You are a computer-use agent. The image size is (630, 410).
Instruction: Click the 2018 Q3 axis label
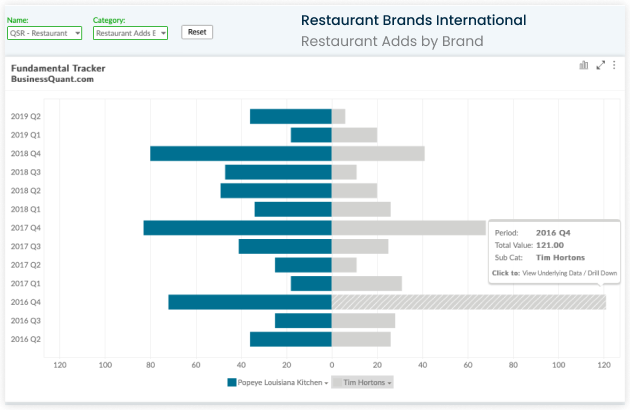point(26,172)
